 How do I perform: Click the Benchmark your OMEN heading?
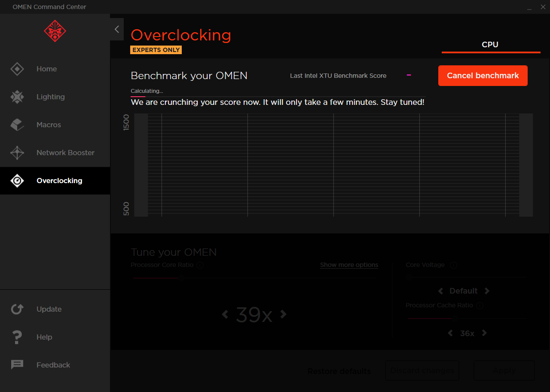coord(189,76)
